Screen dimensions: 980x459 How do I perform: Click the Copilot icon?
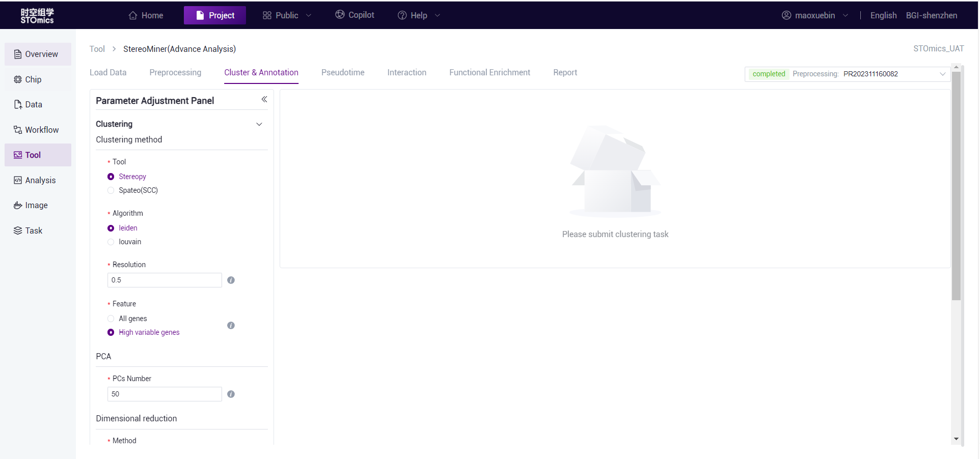tap(340, 15)
